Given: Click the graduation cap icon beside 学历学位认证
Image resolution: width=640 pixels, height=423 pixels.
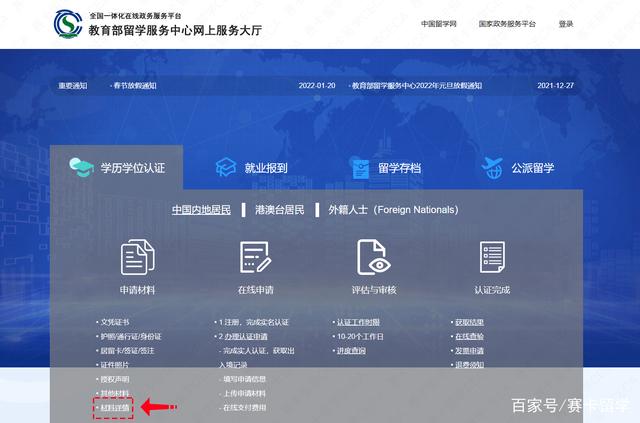Looking at the screenshot, I should click(81, 167).
